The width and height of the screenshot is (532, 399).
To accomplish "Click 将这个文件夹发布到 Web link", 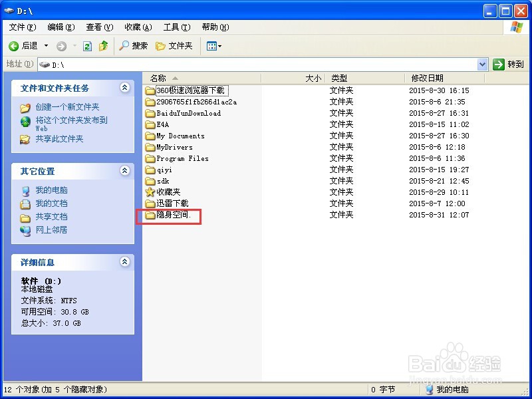I will click(72, 124).
